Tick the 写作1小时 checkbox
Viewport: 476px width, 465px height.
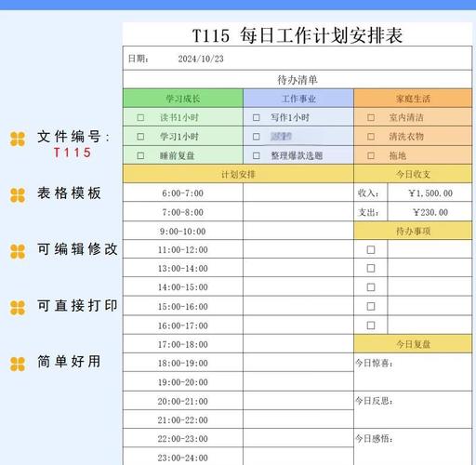coord(256,117)
